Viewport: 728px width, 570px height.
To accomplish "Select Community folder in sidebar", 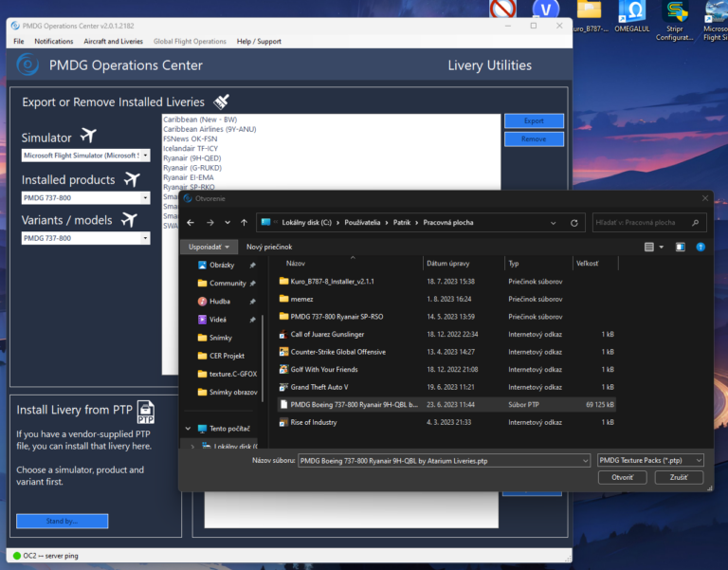I will tap(227, 283).
